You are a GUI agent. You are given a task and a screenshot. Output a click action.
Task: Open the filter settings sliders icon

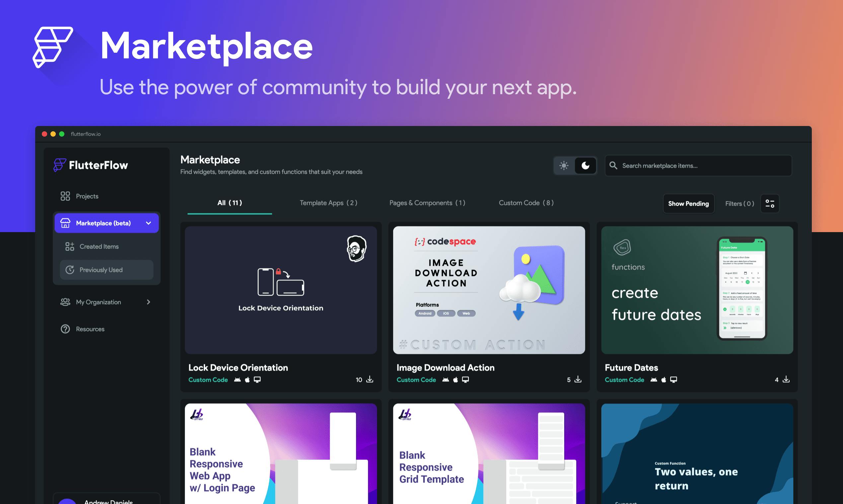click(770, 204)
